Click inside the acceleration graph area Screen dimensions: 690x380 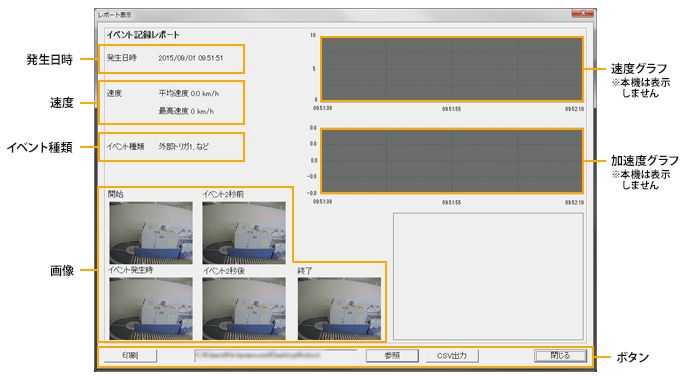(x=452, y=161)
